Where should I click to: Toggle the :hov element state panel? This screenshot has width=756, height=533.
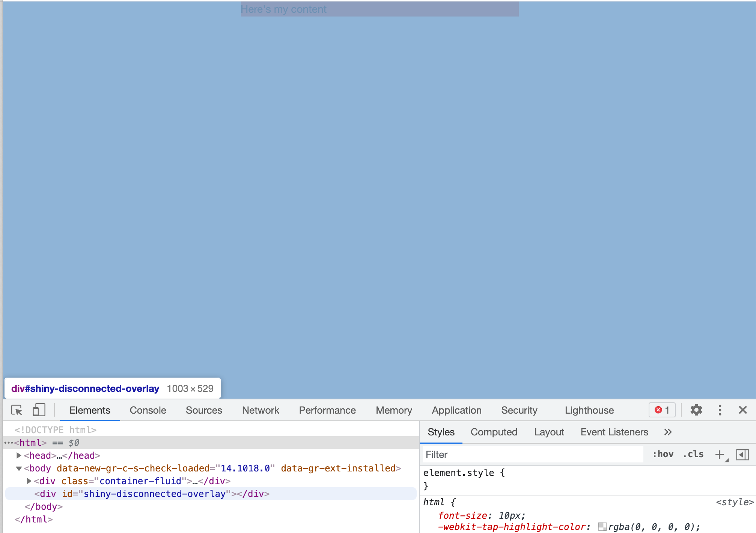(x=663, y=455)
